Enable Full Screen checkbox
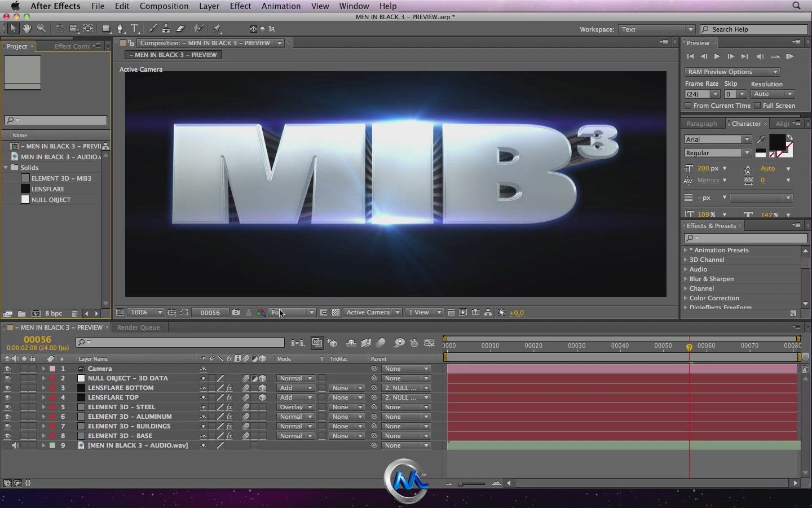812x508 pixels. [757, 106]
